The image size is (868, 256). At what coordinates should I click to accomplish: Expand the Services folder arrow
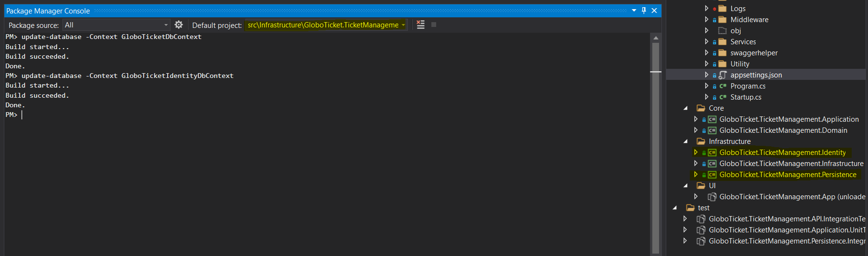(x=706, y=41)
